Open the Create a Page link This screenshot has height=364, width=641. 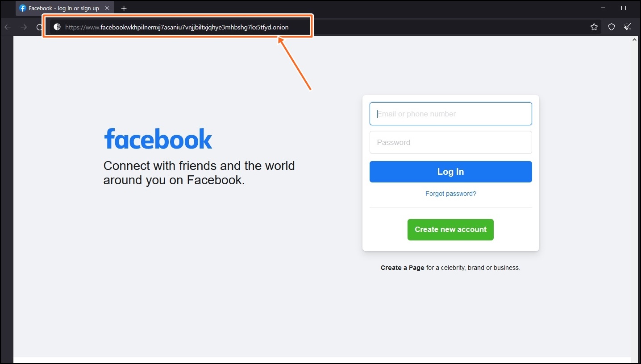(x=402, y=268)
